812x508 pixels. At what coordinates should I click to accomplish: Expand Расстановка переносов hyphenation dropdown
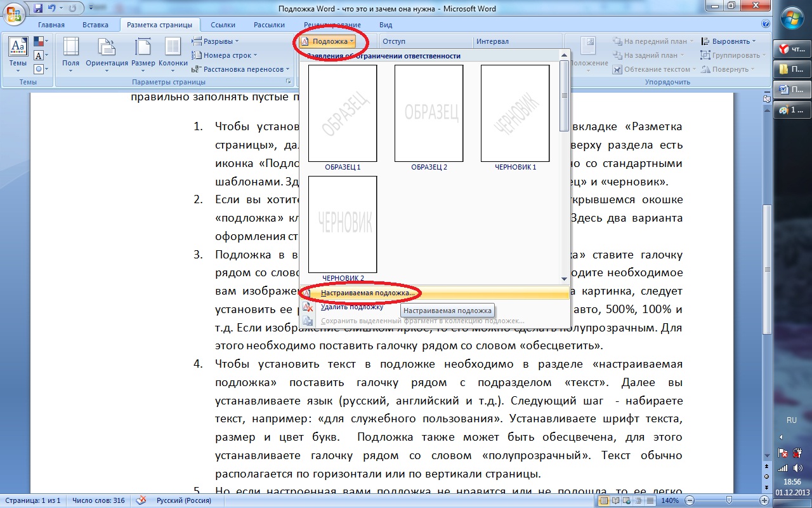coord(240,69)
